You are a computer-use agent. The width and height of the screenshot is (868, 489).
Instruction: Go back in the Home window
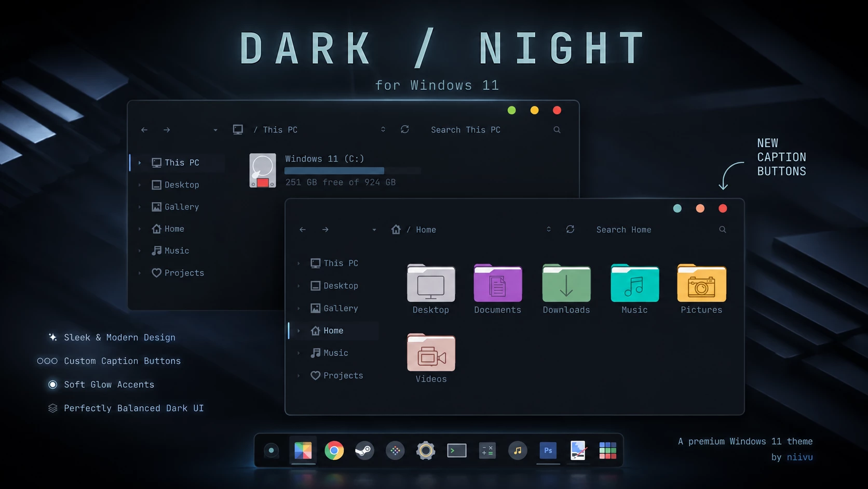pyautogui.click(x=303, y=230)
